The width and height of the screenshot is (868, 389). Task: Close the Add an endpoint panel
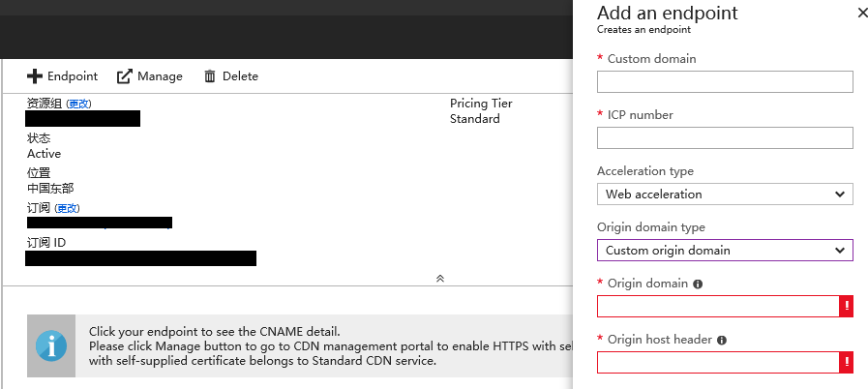(863, 14)
